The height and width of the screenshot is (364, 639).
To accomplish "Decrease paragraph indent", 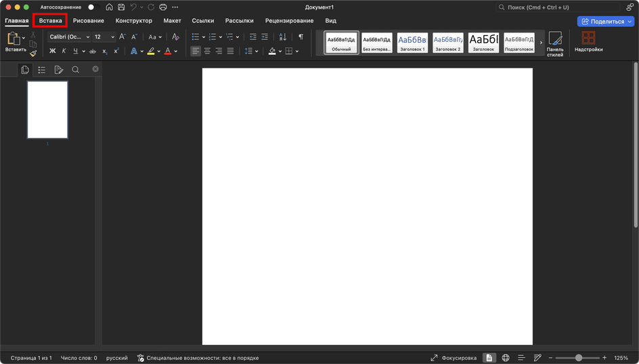I will coord(253,37).
